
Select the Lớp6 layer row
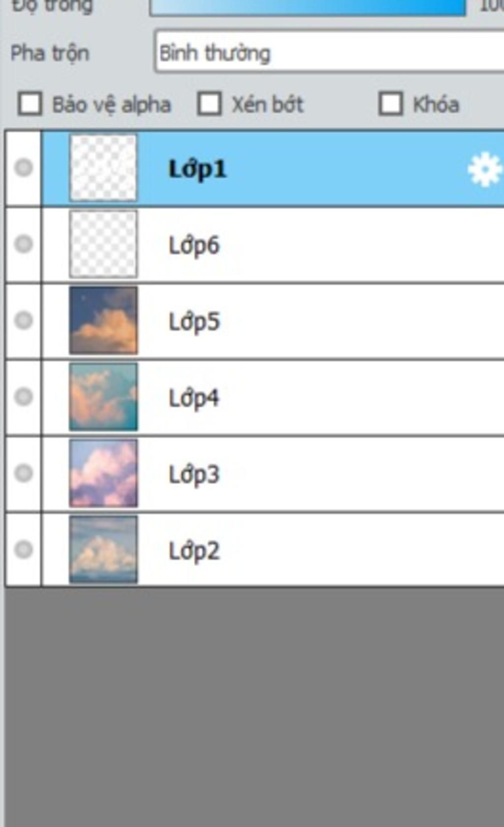tap(273, 245)
